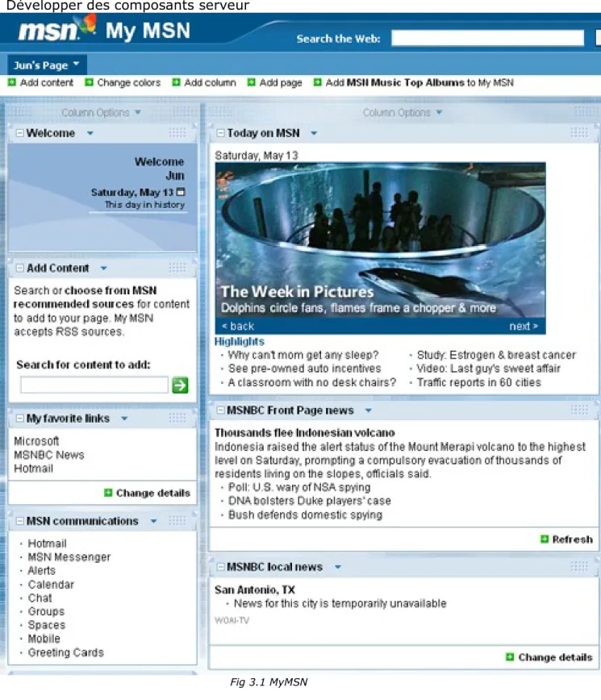The image size is (601, 700).
Task: Collapse My favorite links minus box
Action: [x=19, y=419]
